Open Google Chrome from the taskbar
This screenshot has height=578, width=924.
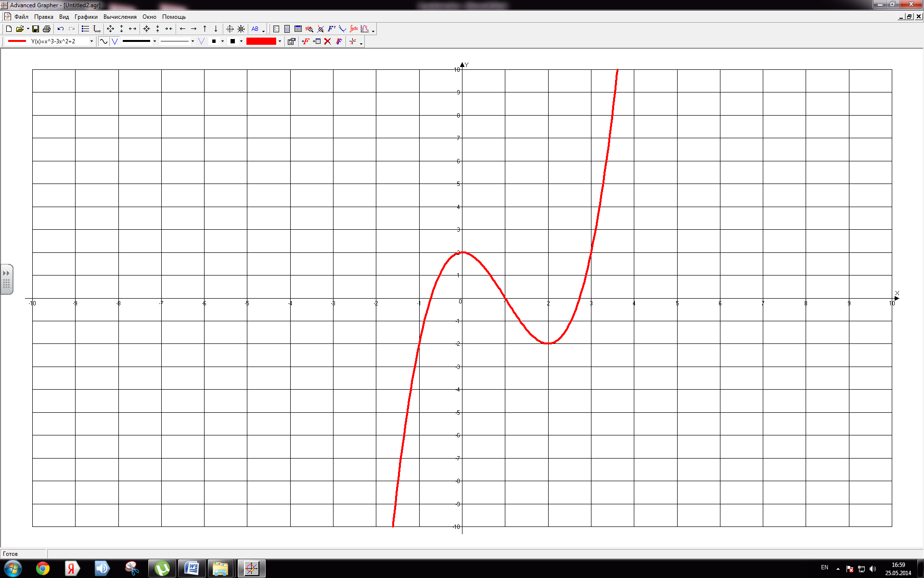[x=43, y=569]
